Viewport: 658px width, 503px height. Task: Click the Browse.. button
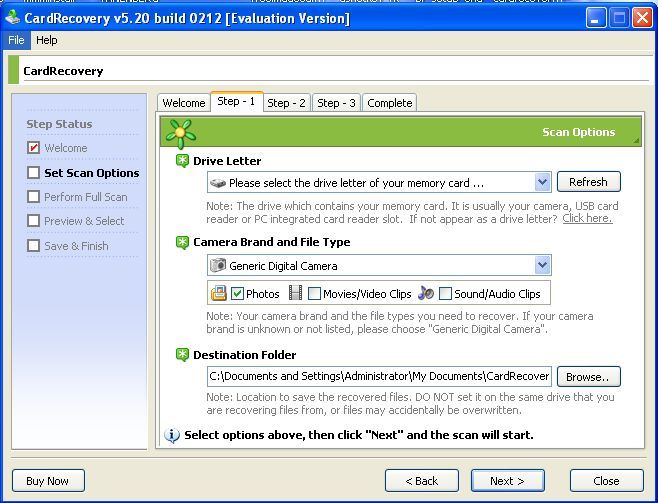pyautogui.click(x=588, y=376)
